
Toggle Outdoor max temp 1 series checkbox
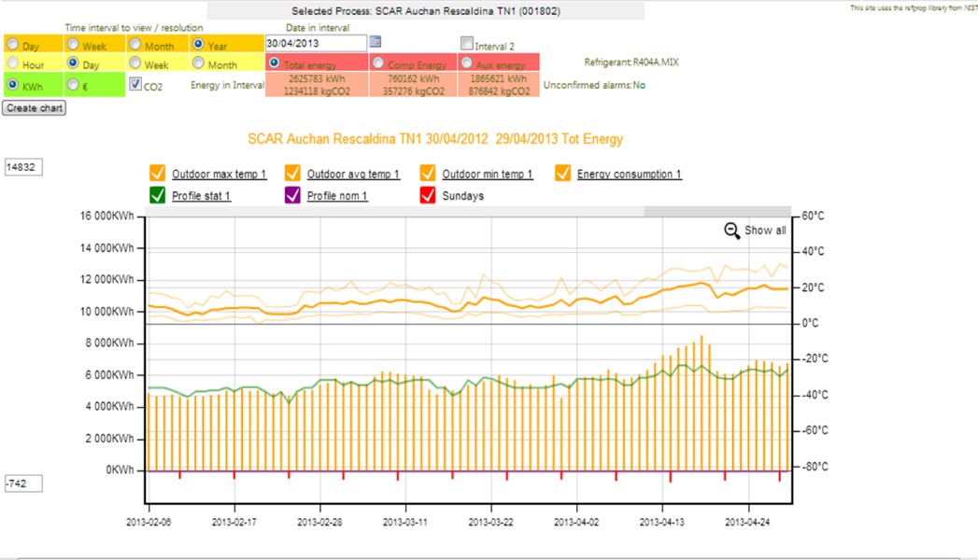157,173
